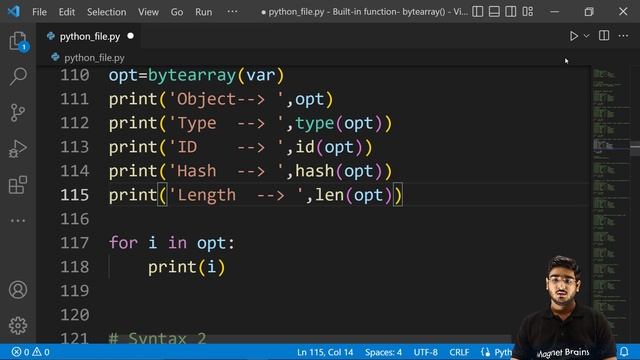Click 'type' function on line 112
The height and width of the screenshot is (360, 640).
(314, 123)
